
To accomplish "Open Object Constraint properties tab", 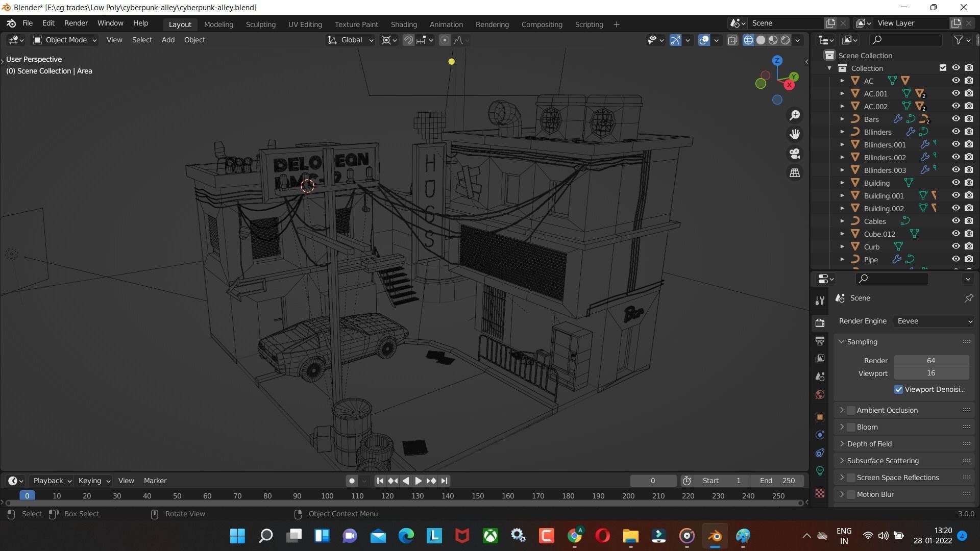I will tap(820, 453).
